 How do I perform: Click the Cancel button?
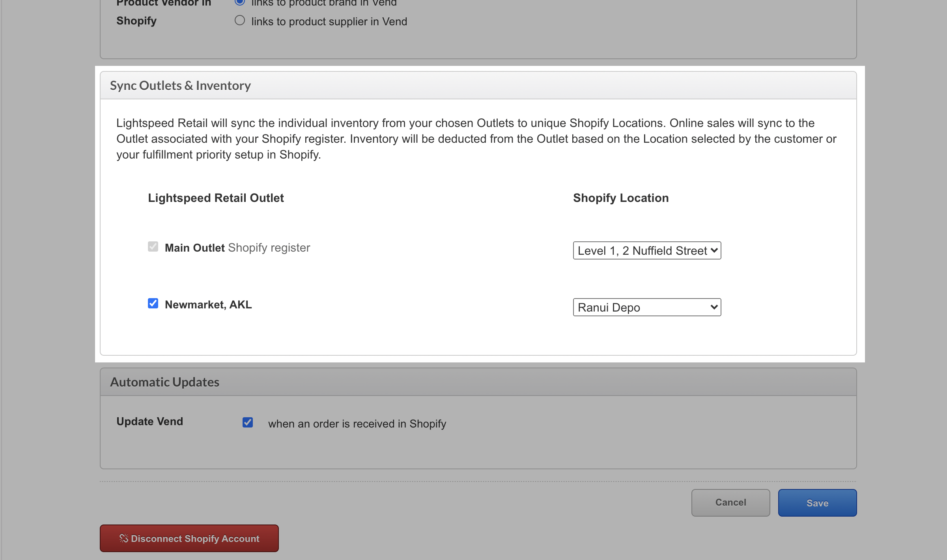tap(730, 502)
